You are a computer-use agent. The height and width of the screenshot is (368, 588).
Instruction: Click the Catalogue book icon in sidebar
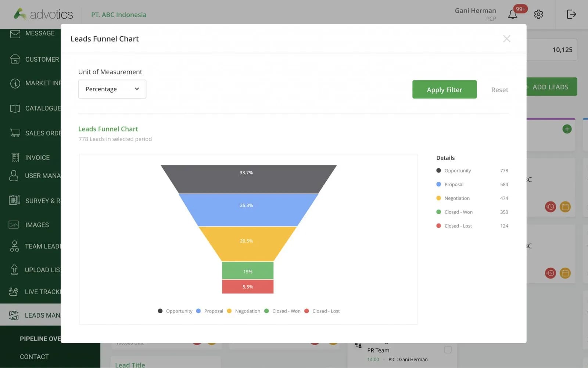[x=15, y=108]
